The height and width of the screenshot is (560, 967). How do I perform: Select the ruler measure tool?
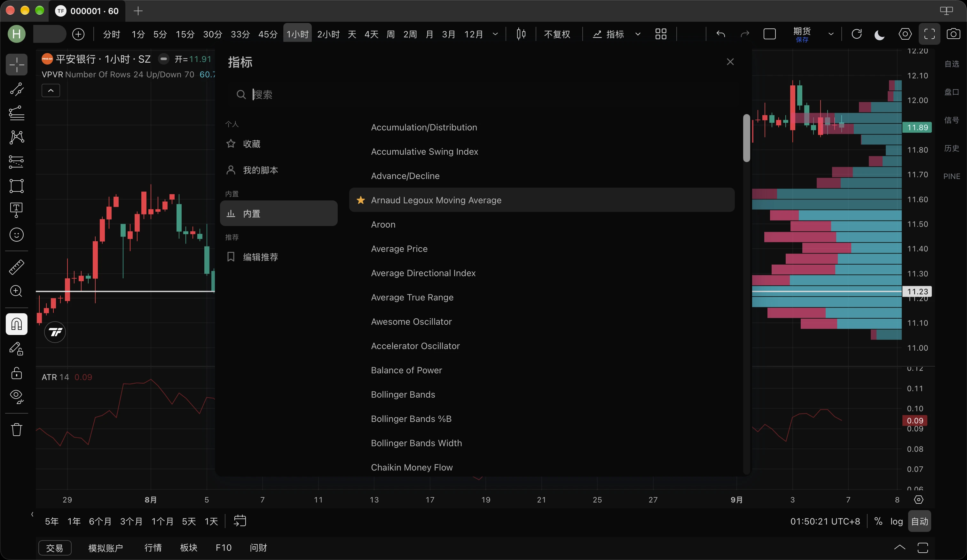(x=17, y=267)
